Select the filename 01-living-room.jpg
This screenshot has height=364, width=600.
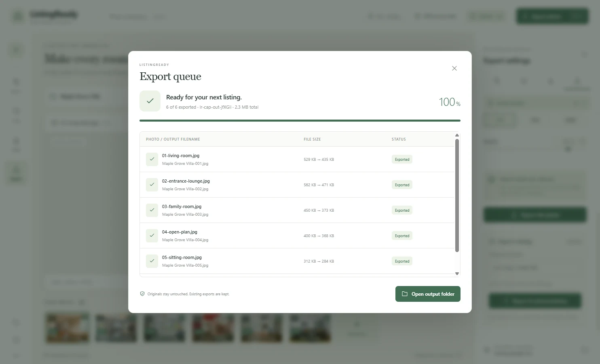[181, 156]
